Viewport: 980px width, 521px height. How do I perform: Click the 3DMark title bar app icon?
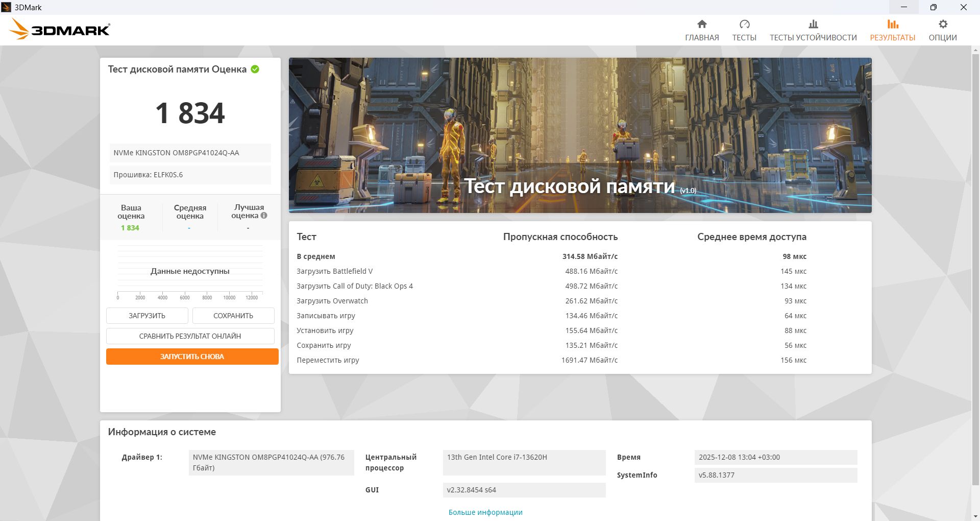(x=6, y=7)
